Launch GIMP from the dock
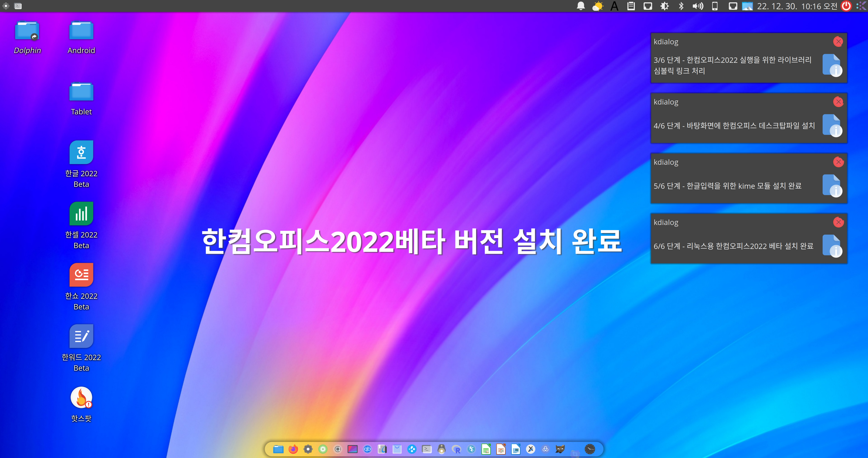868x458 pixels. point(560,449)
